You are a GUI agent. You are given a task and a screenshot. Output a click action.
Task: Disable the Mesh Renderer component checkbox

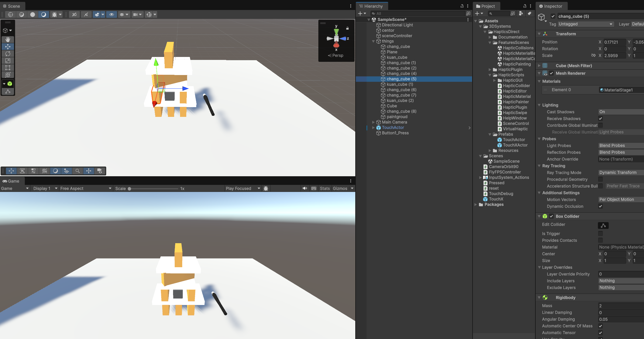click(x=551, y=73)
